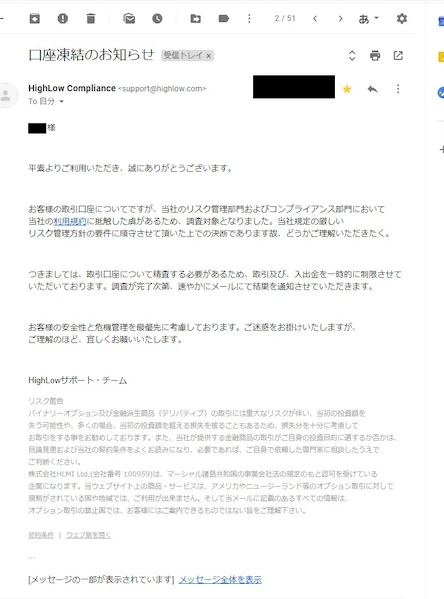This screenshot has height=599, width=444.
Task: Print the email with the printer icon
Action: click(375, 56)
